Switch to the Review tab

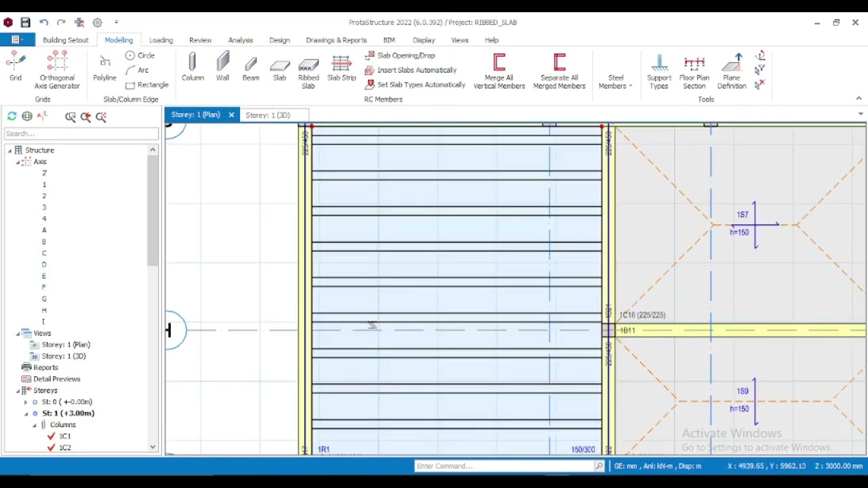point(200,40)
